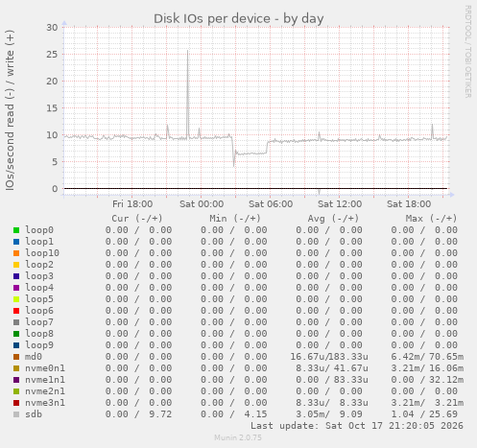Click the md0 brown legend swatch
This screenshot has width=477, height=448.
(x=16, y=357)
